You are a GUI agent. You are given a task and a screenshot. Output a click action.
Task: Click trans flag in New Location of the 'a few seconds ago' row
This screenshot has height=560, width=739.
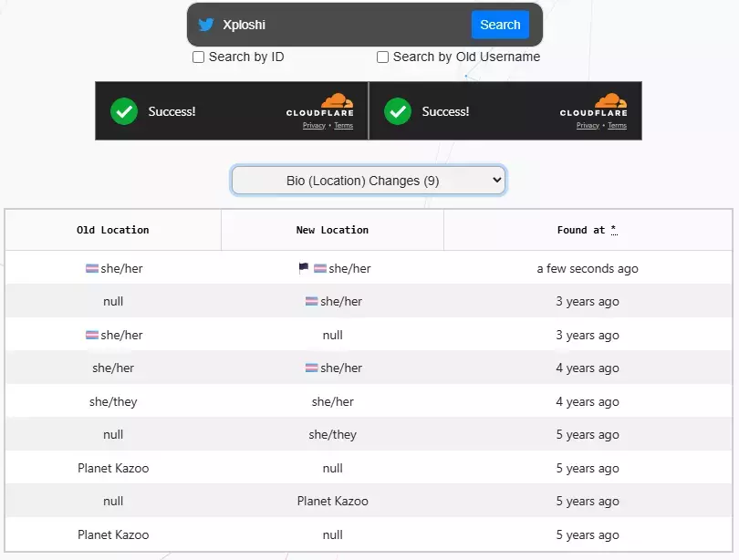point(320,268)
